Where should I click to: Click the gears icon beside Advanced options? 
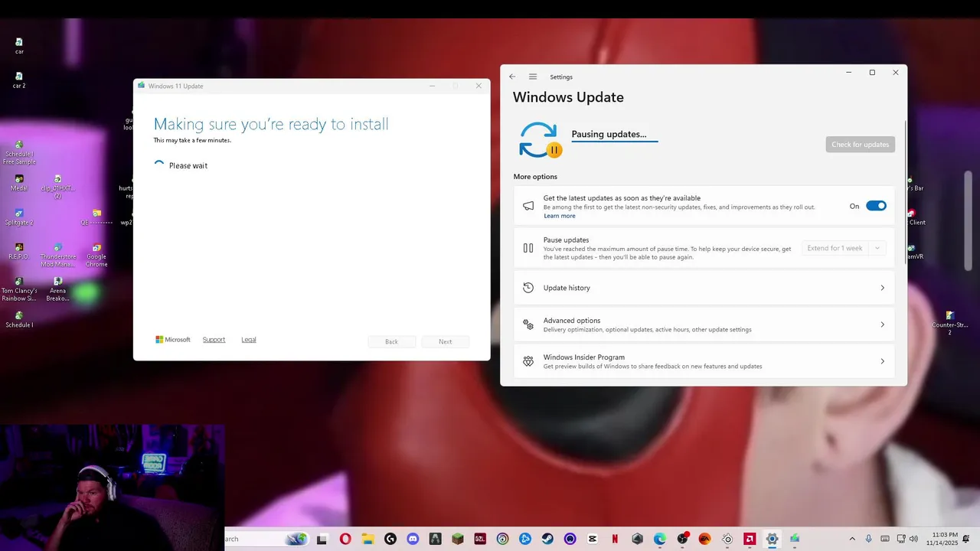point(528,324)
